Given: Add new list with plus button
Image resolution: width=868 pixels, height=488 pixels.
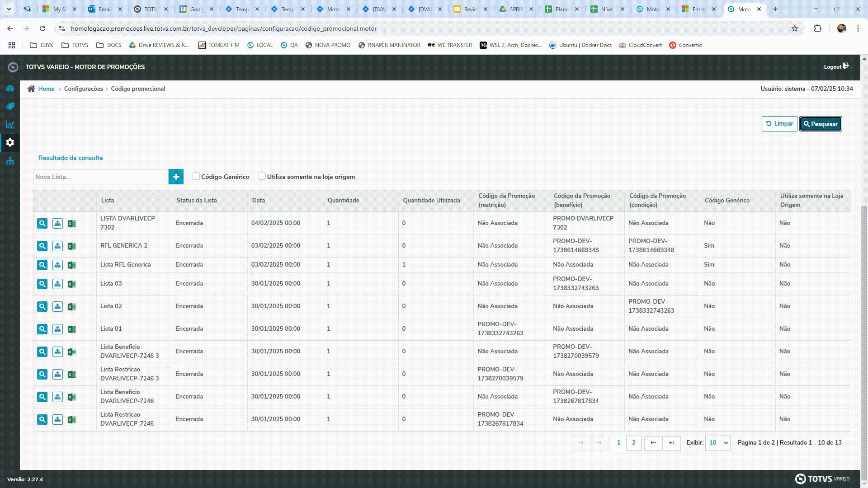Looking at the screenshot, I should [x=176, y=177].
